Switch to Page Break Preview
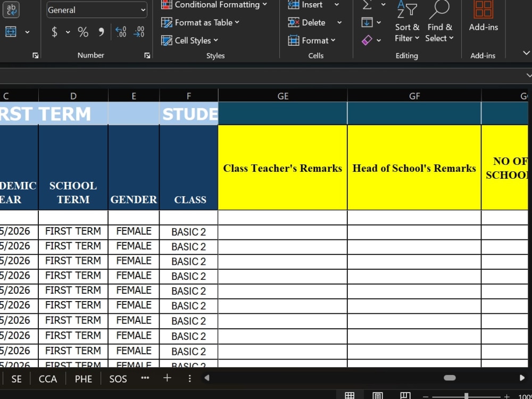Screen dimensions: 532x399 coord(405,396)
